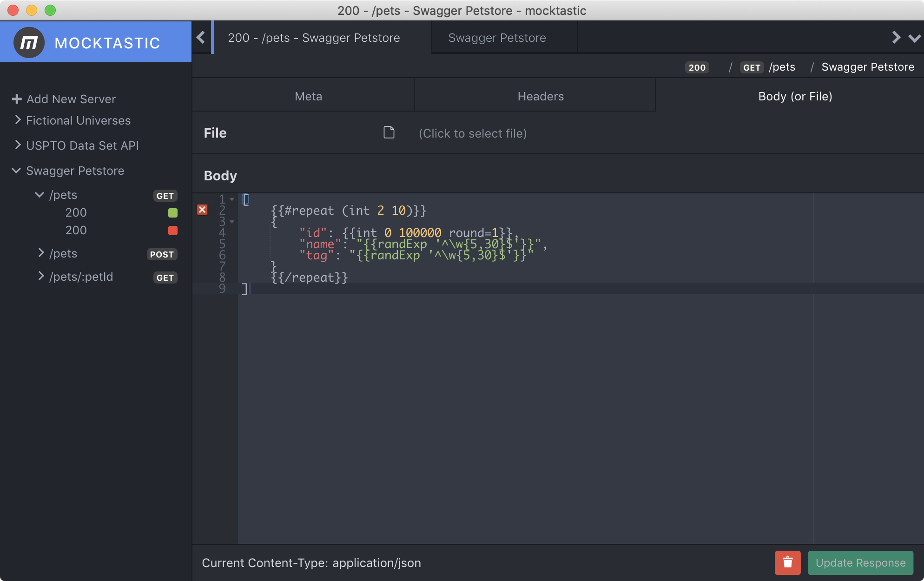Click the MOCKTASTIC title text
The width and height of the screenshot is (924, 581).
tap(107, 43)
